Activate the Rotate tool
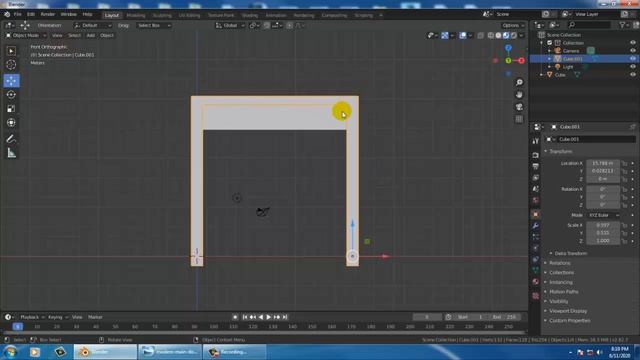640x360 pixels. tap(11, 95)
